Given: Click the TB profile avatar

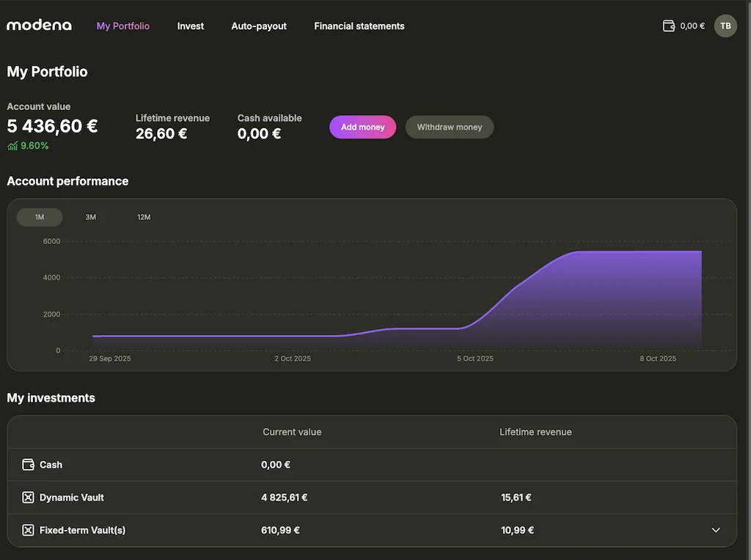Looking at the screenshot, I should (x=725, y=26).
